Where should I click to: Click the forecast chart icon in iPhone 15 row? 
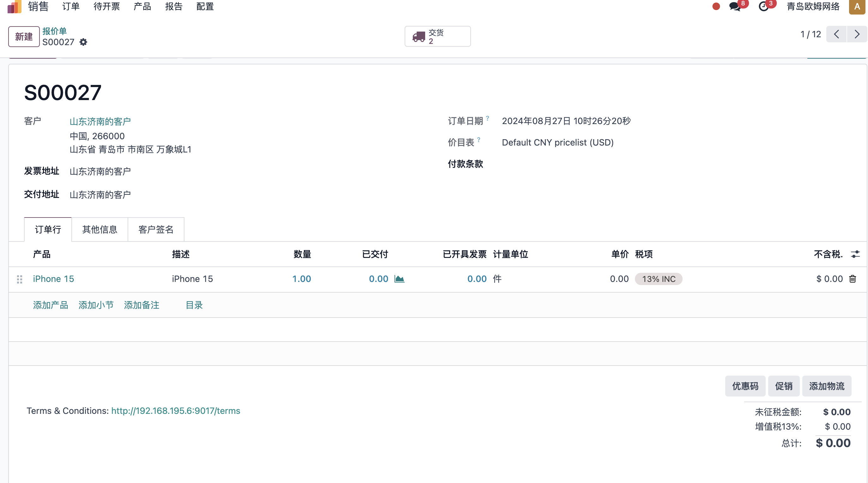coord(399,279)
